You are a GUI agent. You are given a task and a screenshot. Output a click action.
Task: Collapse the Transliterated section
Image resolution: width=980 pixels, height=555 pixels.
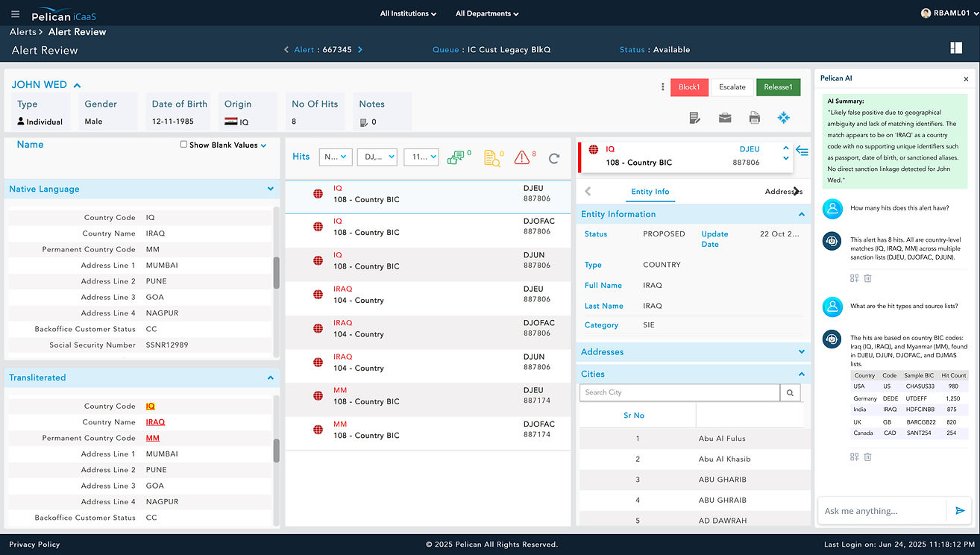click(x=270, y=377)
